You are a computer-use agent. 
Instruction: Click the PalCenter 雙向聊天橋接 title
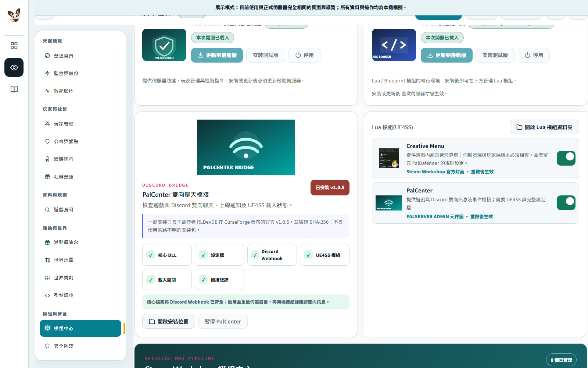click(x=176, y=195)
